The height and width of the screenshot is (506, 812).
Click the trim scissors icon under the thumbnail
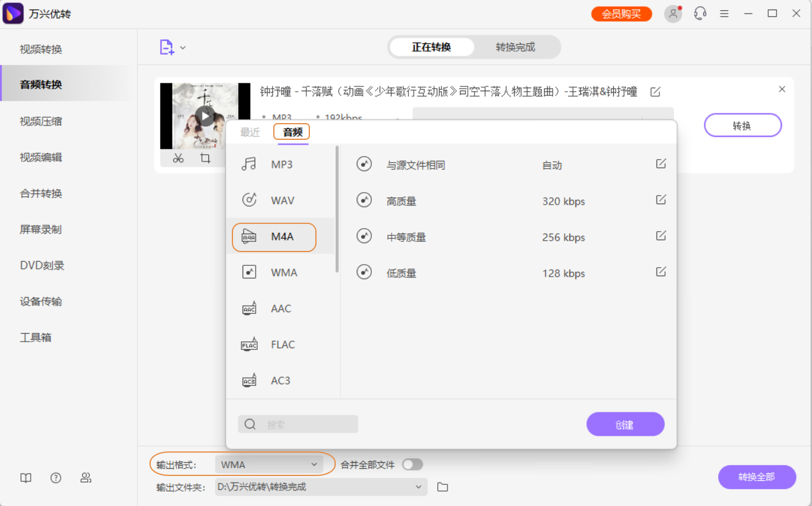(x=178, y=158)
